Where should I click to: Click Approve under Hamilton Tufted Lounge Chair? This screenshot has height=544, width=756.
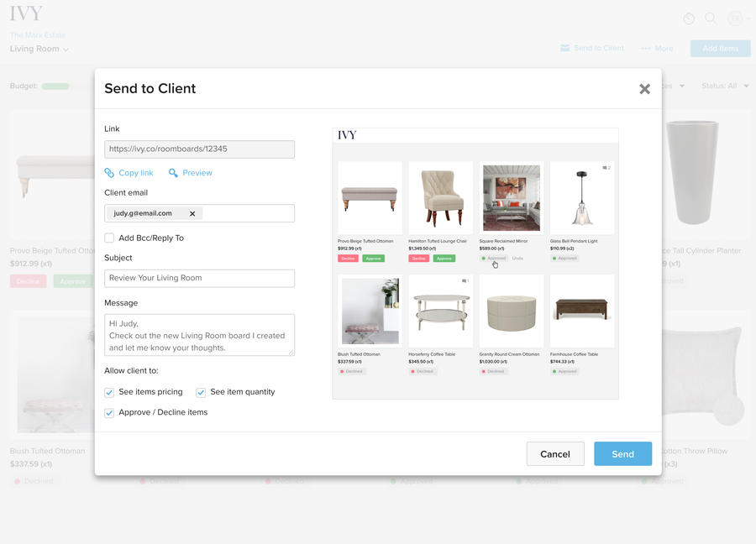click(444, 259)
